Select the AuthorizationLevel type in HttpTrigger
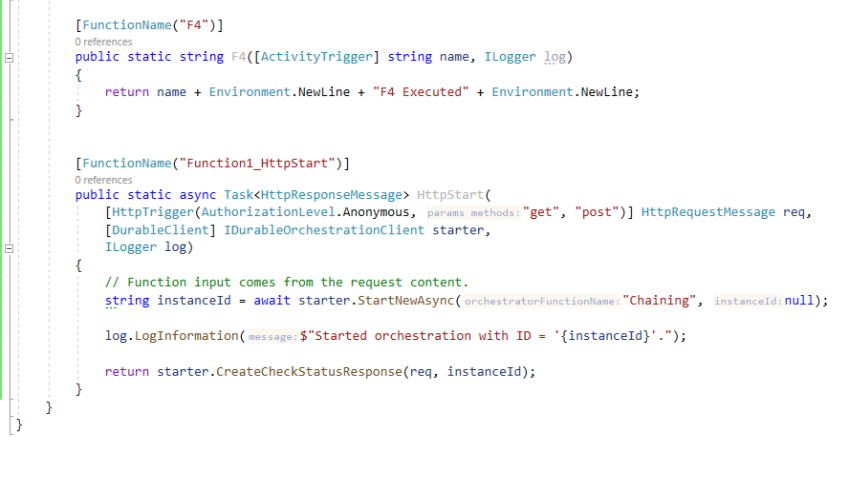Image resolution: width=850 pixels, height=480 pixels. pyautogui.click(x=268, y=212)
